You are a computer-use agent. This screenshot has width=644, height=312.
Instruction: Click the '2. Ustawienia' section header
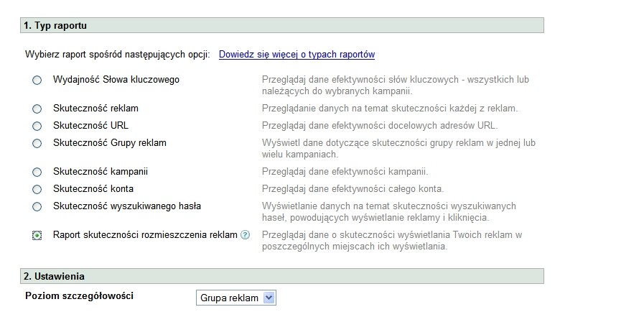pos(281,276)
